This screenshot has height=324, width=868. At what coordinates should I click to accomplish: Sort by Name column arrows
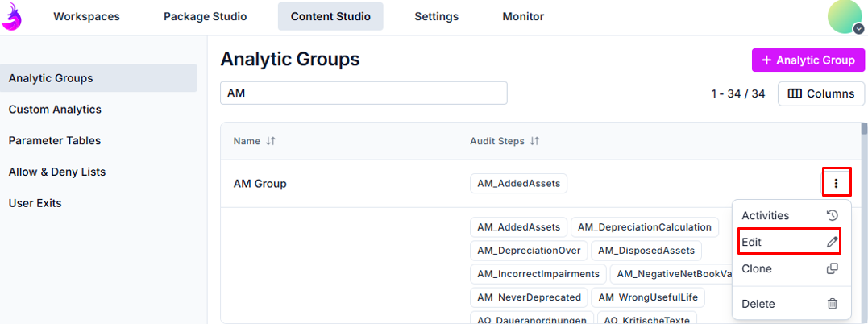[271, 141]
